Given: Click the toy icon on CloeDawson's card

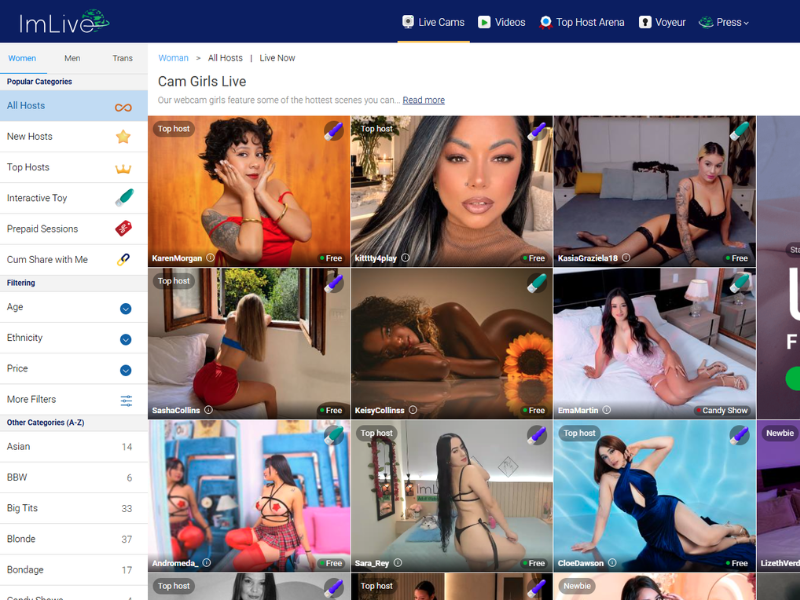Looking at the screenshot, I should point(739,435).
